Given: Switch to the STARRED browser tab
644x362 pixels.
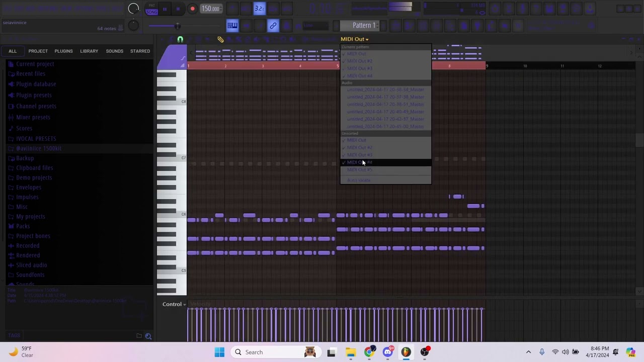Looking at the screenshot, I should pos(140,51).
